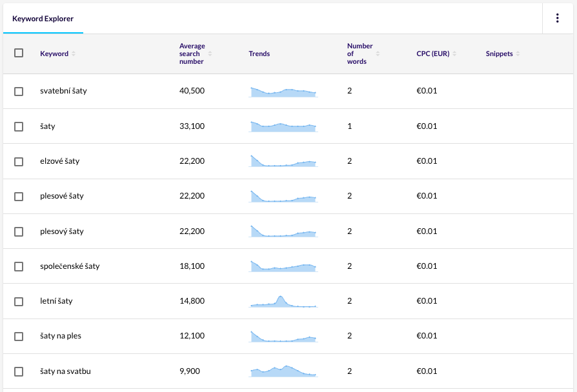View the plesové šaty trend sparkline
Screen dimensions: 577x392
pos(283,197)
